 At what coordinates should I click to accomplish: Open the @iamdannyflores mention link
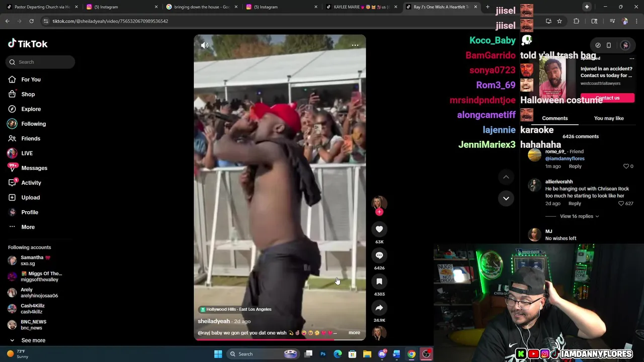pos(565,158)
